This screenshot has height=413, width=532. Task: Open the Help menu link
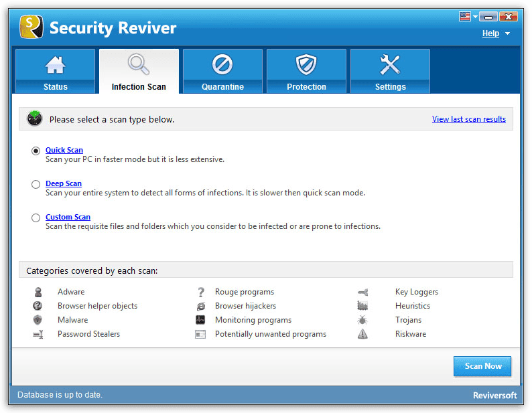(490, 33)
